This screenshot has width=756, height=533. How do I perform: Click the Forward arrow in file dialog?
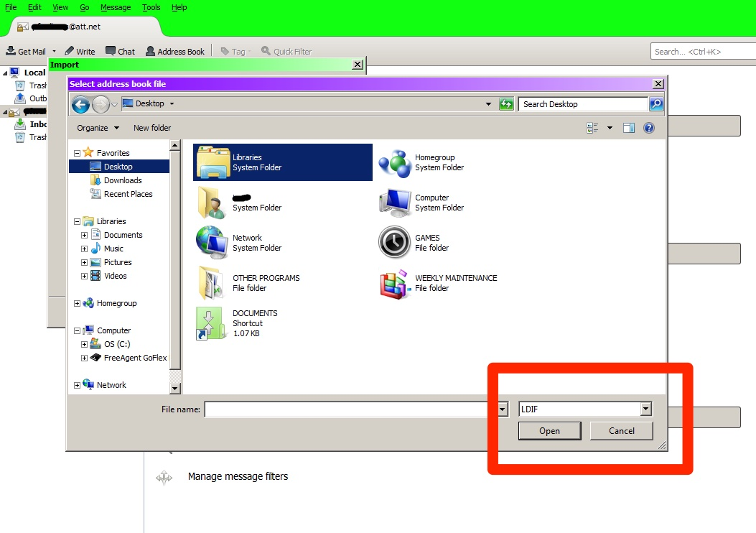click(x=101, y=104)
